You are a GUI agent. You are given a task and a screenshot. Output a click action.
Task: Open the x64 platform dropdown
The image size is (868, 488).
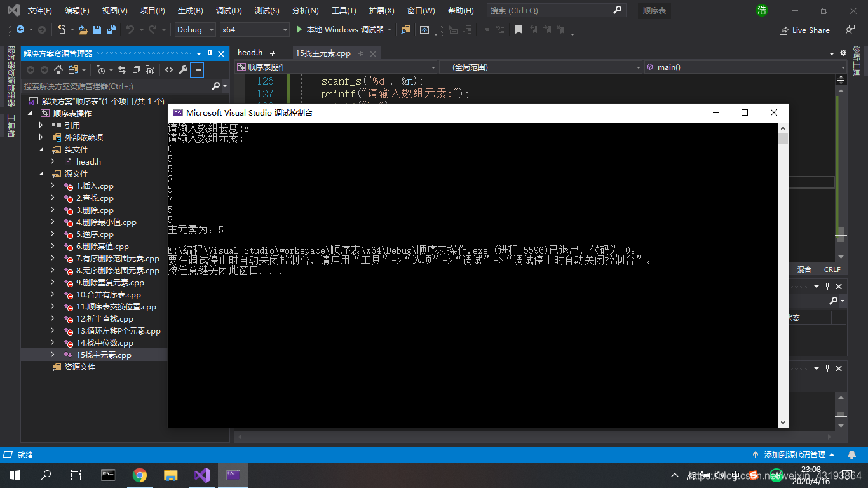tap(255, 30)
